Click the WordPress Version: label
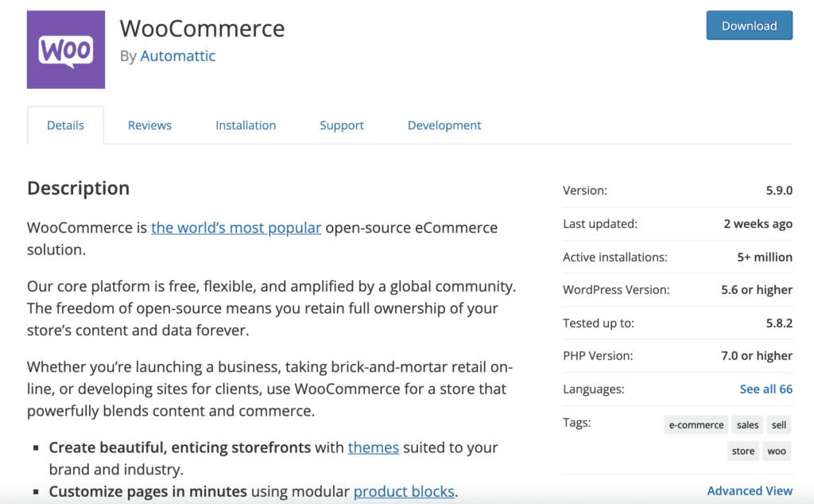Image resolution: width=814 pixels, height=504 pixels. click(x=616, y=289)
